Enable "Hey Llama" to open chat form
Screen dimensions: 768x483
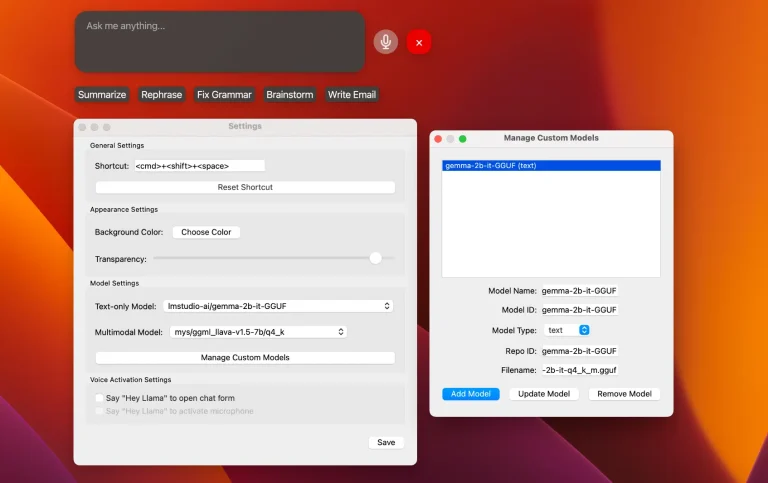tap(100, 398)
